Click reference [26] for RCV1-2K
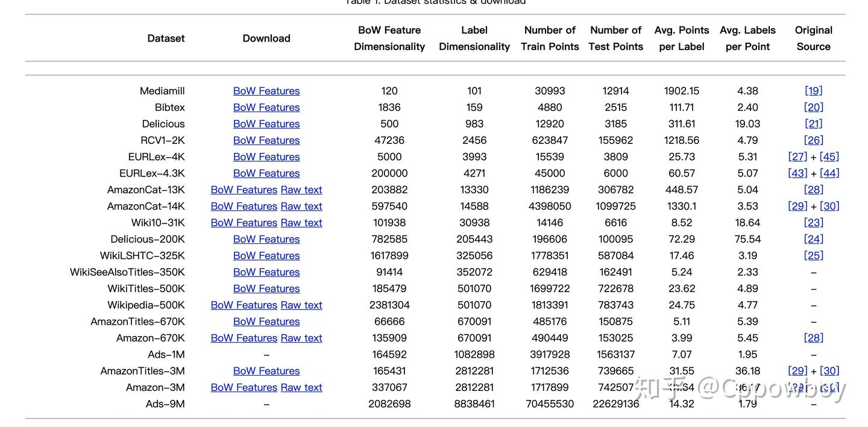 813,140
